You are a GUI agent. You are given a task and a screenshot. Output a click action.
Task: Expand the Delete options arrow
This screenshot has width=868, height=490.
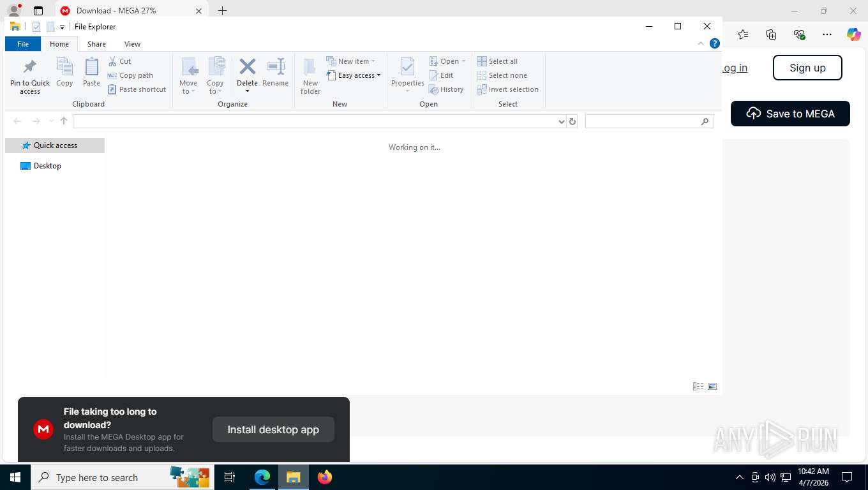tap(247, 91)
